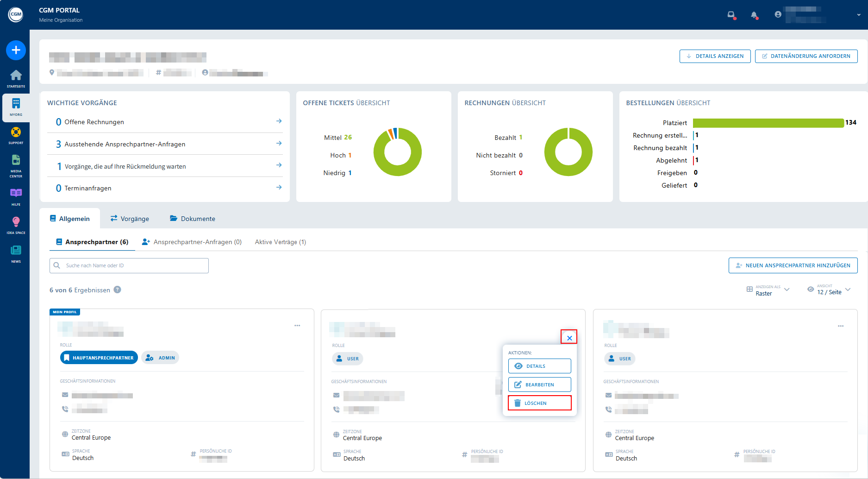Click the user avatar icon in header
The width and height of the screenshot is (868, 479).
778,14
